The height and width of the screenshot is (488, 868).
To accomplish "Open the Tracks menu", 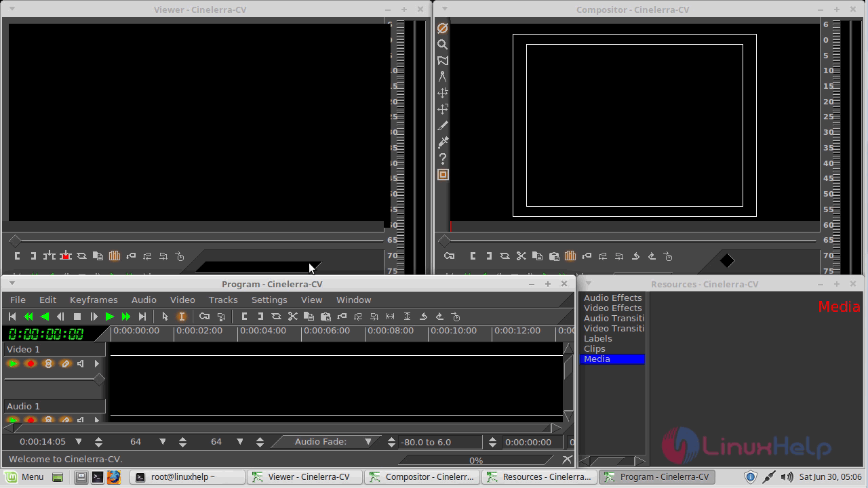I will pyautogui.click(x=223, y=300).
